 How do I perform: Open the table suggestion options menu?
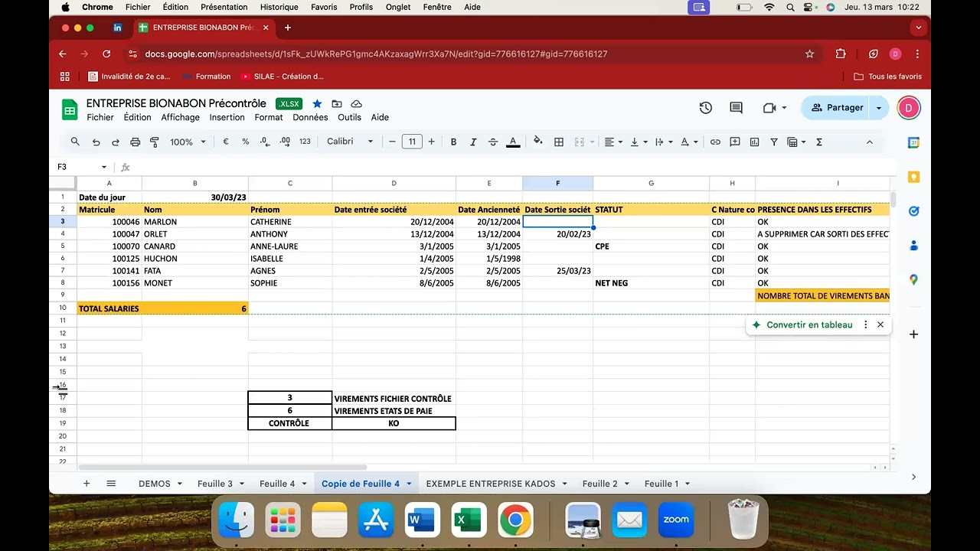pyautogui.click(x=866, y=324)
